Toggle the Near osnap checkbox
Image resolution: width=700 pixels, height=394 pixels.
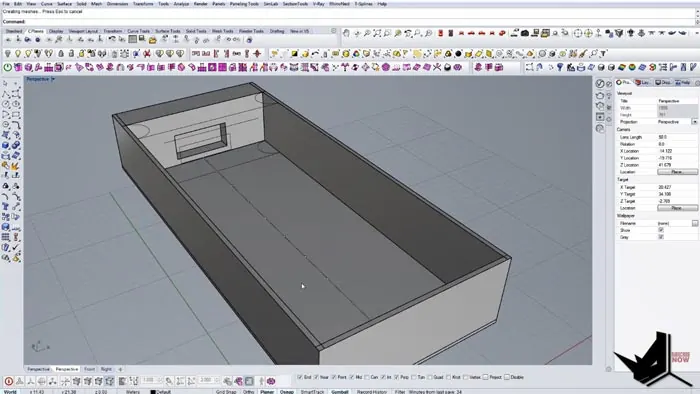click(316, 377)
